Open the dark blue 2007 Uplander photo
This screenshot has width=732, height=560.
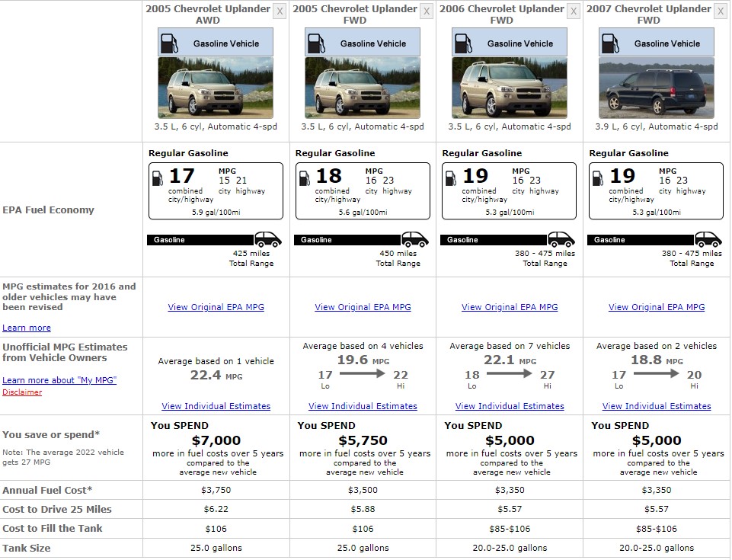point(657,88)
